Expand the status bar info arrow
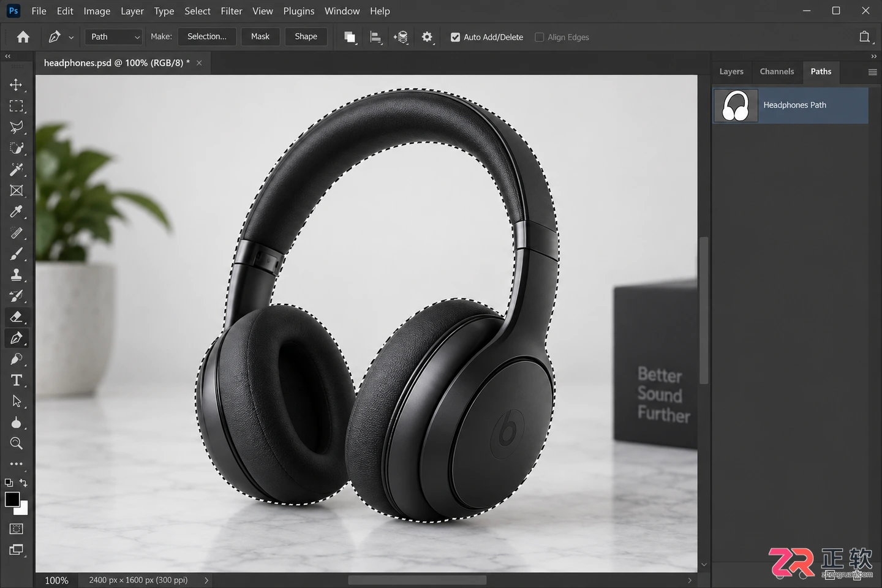882x588 pixels. click(x=206, y=580)
